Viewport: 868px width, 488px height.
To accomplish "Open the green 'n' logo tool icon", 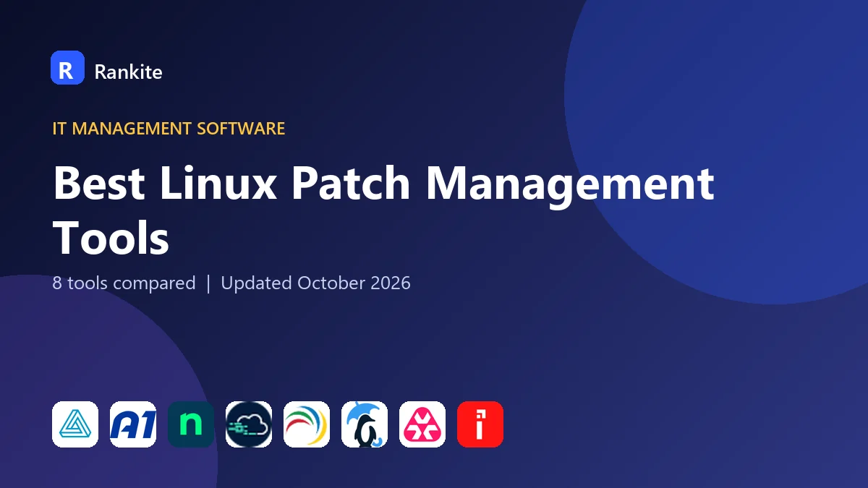I will tap(191, 424).
